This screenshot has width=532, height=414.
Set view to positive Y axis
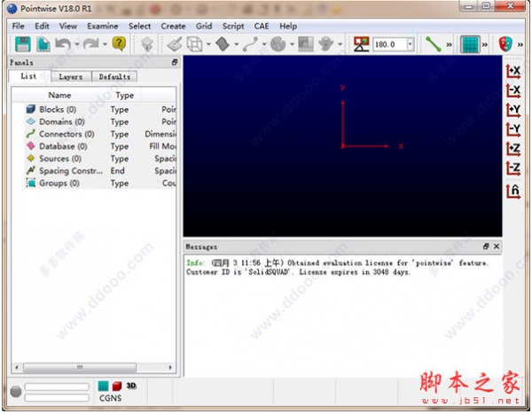pos(512,110)
